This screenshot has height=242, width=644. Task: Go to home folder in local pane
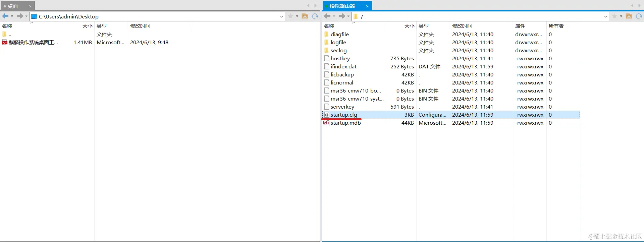coord(305,16)
